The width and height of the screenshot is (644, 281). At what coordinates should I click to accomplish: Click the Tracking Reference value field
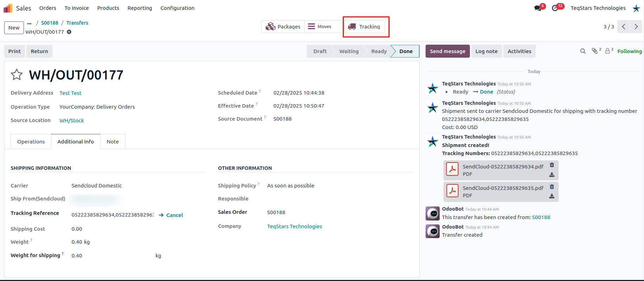click(113, 215)
